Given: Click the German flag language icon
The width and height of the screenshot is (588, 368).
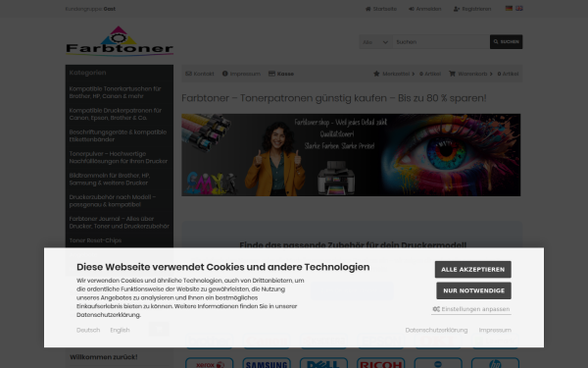Looking at the screenshot, I should tap(509, 8).
